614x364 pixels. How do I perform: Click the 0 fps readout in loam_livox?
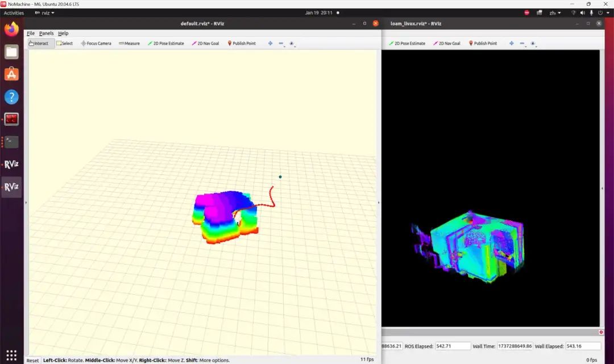591,359
